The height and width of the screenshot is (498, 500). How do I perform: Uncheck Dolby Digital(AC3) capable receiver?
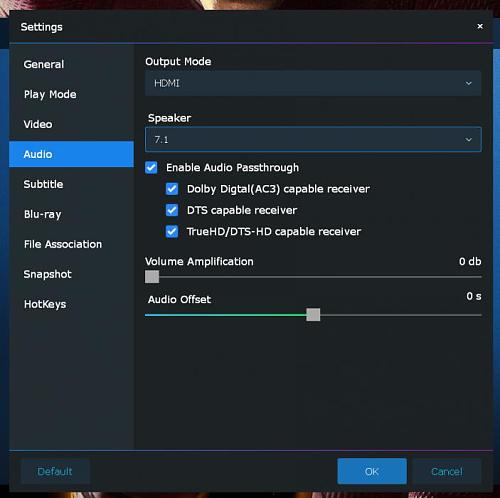pyautogui.click(x=172, y=189)
